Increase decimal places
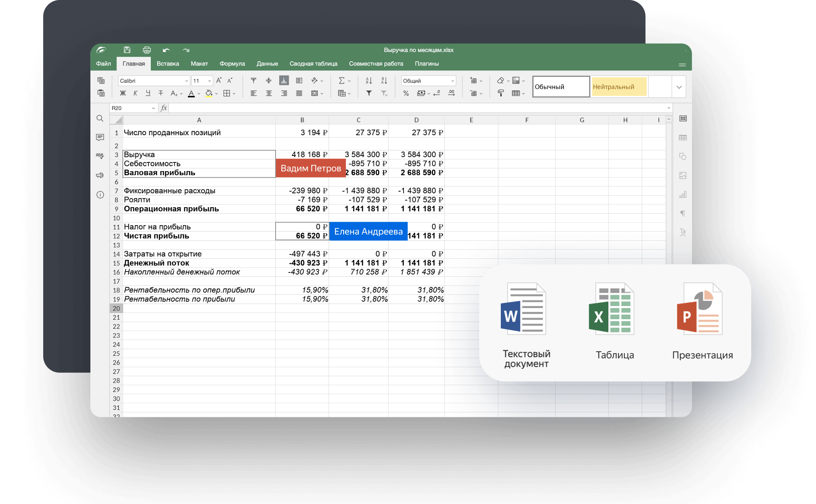 click(x=451, y=93)
